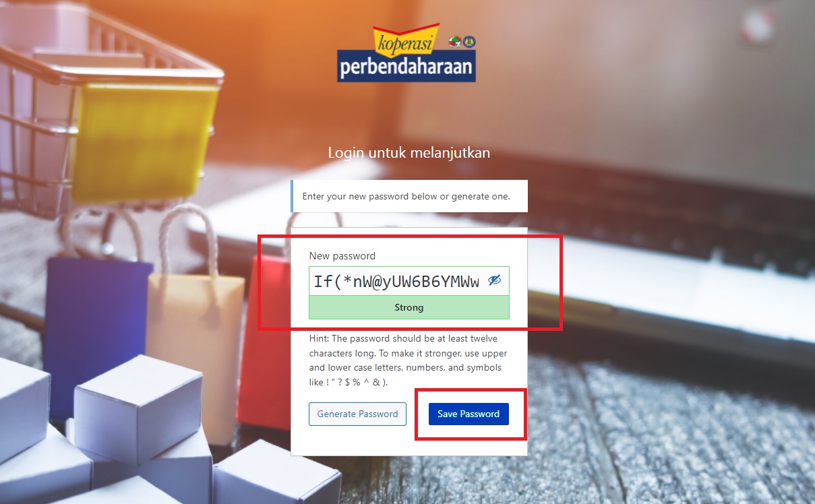Click the New password field label
The height and width of the screenshot is (504, 815).
click(342, 256)
